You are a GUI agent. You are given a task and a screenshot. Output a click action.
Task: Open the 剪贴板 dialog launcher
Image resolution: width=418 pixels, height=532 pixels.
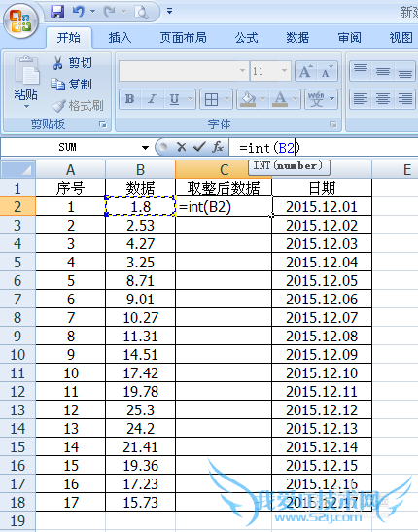point(103,124)
